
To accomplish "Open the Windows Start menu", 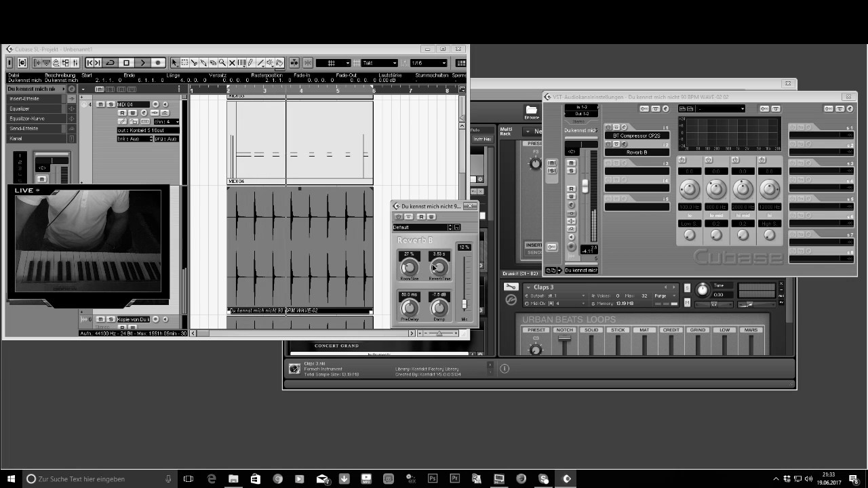I will (11, 479).
